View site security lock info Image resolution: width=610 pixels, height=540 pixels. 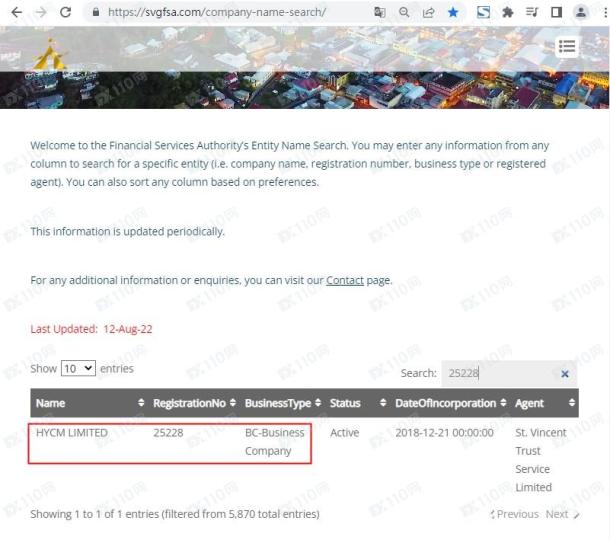pyautogui.click(x=96, y=12)
